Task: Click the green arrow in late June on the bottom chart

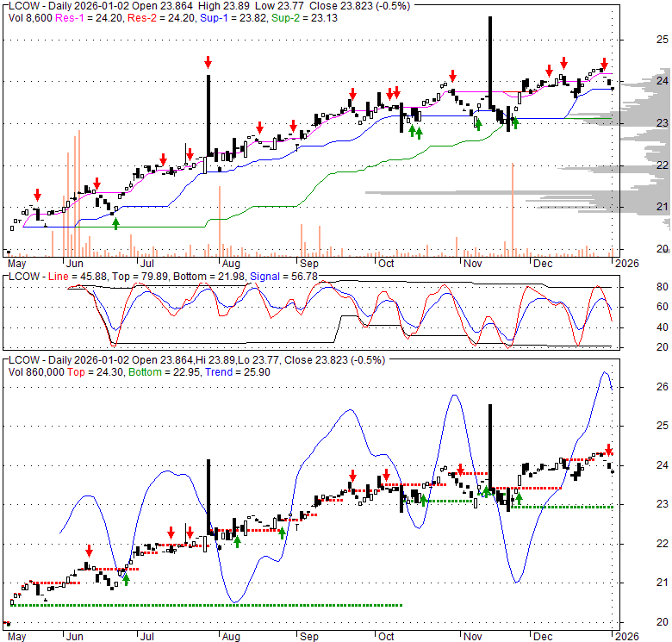Action: (x=126, y=579)
